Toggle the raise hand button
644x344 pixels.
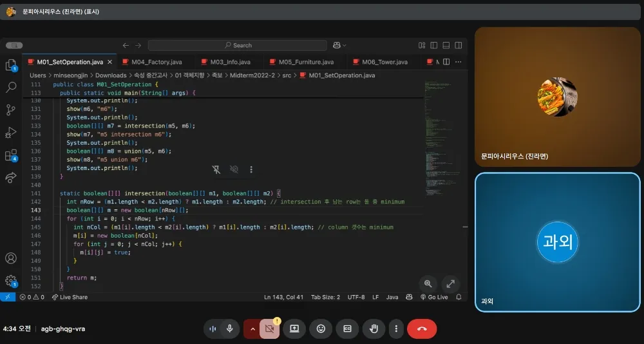point(374,329)
